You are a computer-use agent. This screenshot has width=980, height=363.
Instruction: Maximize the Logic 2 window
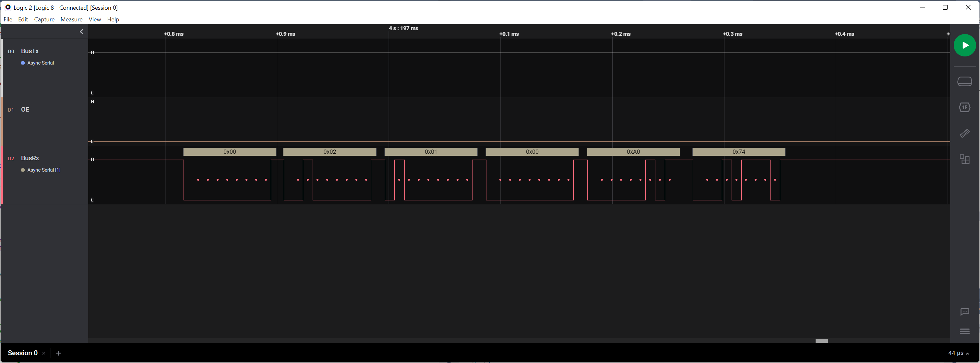coord(945,7)
